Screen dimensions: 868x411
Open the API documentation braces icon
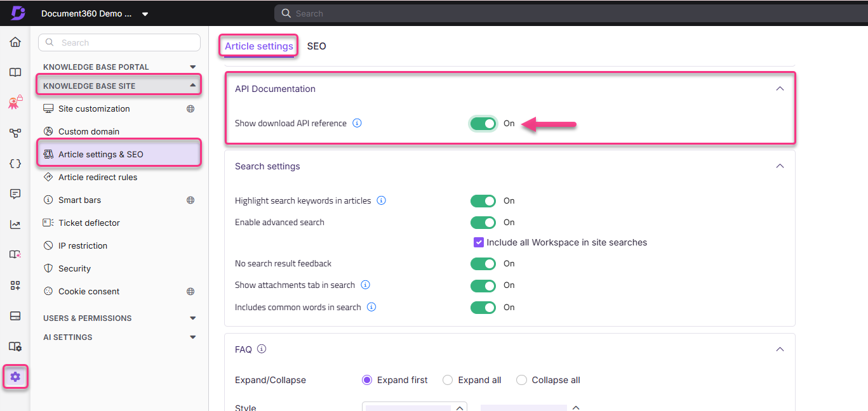[15, 164]
